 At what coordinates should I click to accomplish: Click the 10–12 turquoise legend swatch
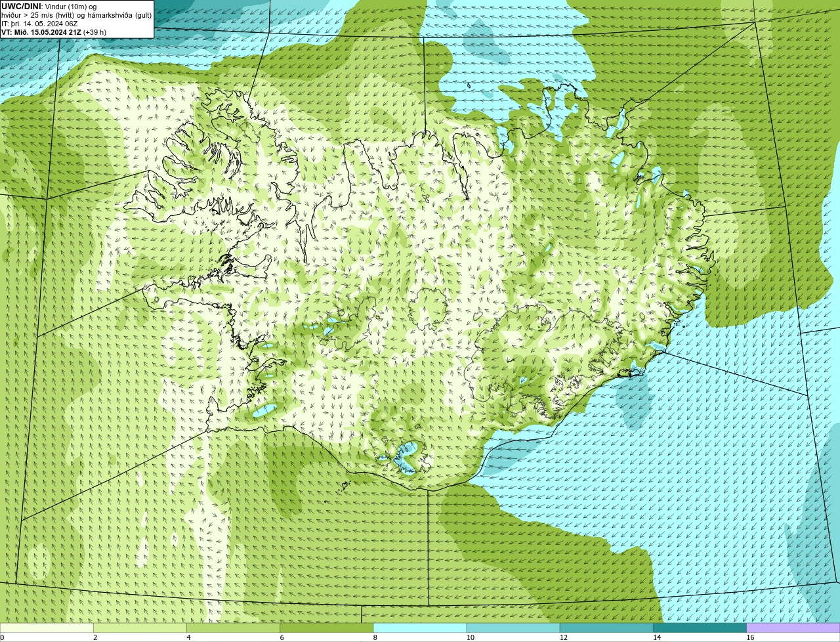click(x=513, y=628)
